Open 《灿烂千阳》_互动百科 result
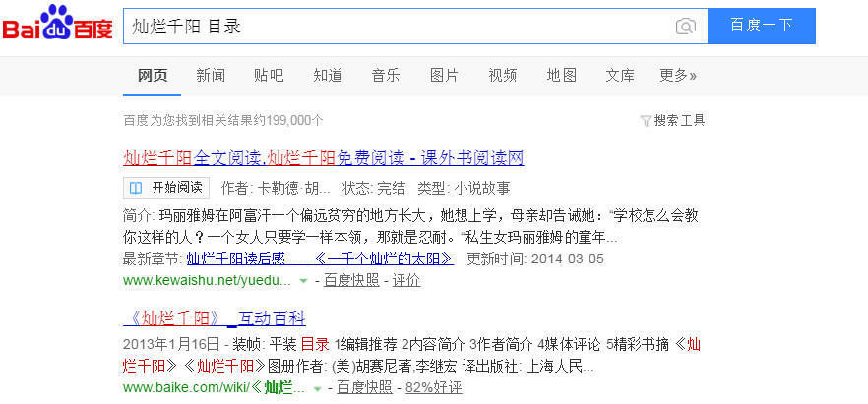The image size is (868, 404). [215, 318]
